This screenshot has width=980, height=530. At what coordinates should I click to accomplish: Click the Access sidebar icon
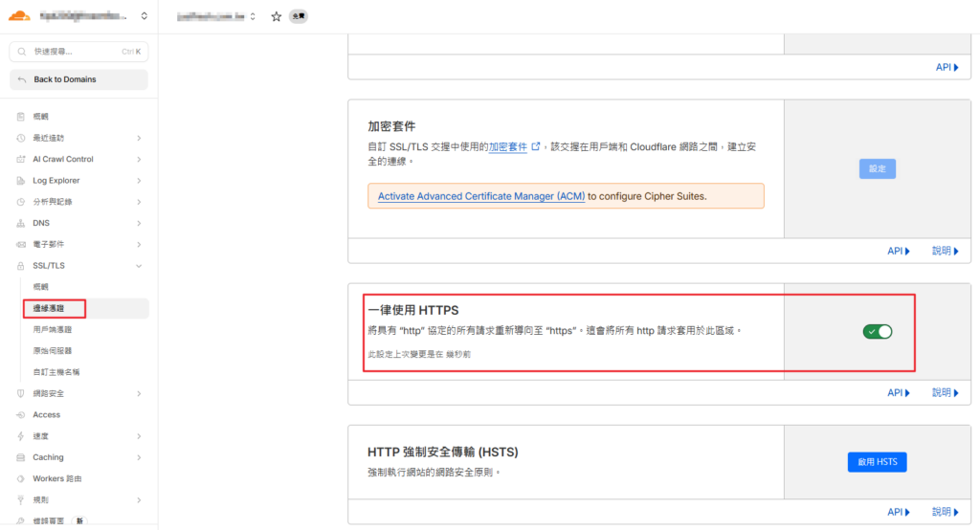pos(21,414)
